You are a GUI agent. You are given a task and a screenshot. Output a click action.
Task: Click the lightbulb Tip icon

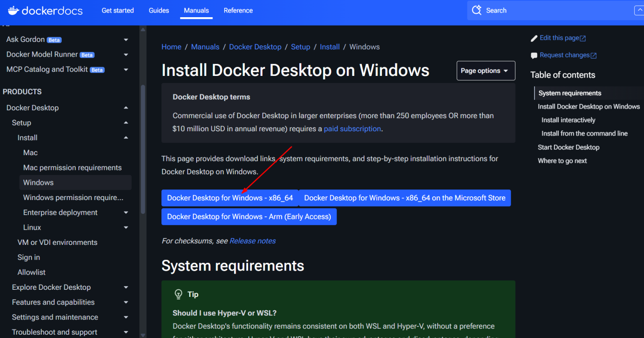click(179, 294)
